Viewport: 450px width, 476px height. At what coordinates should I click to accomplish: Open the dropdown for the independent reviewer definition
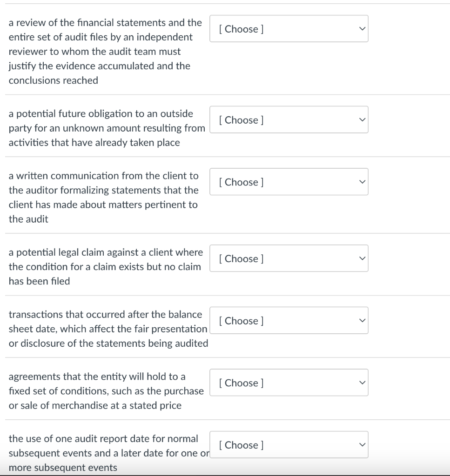pyautogui.click(x=289, y=28)
